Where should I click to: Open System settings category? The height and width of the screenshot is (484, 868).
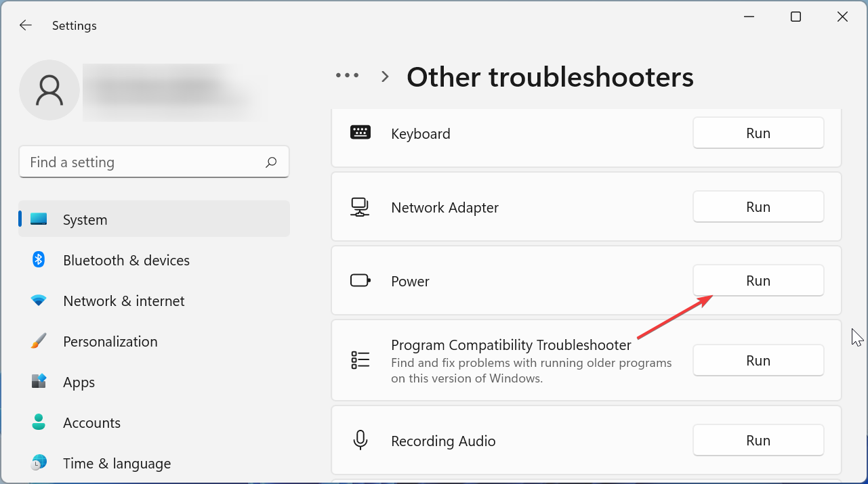(154, 219)
